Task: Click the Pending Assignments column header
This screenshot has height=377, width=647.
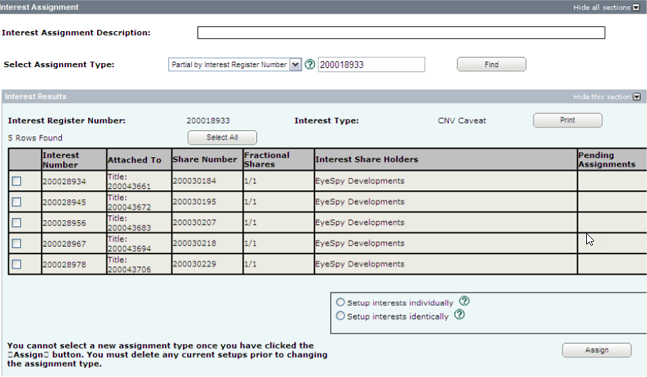Action: 612,160
